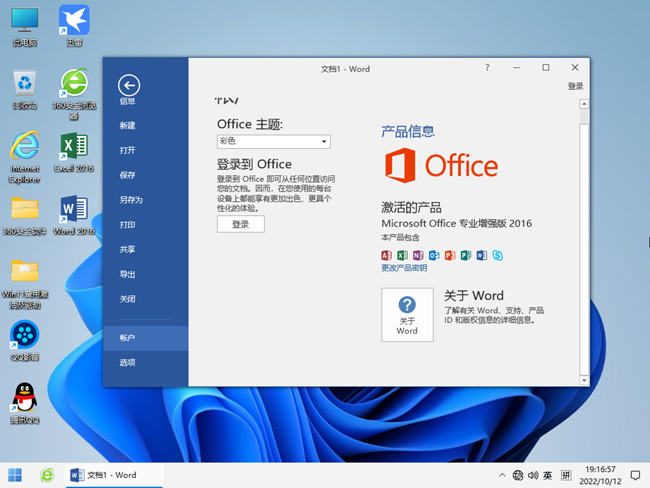Launch Word 2016 desktop shortcut
Viewport: 650px width, 488px height.
click(74, 215)
